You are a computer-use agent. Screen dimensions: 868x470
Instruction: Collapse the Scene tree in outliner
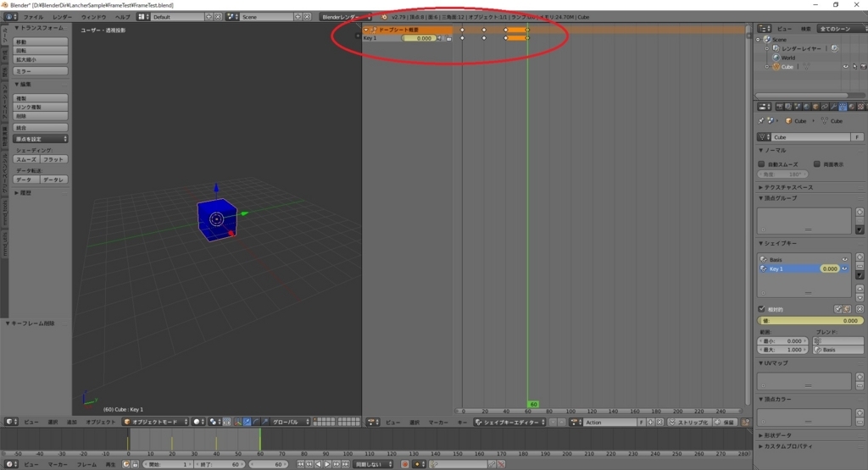759,40
